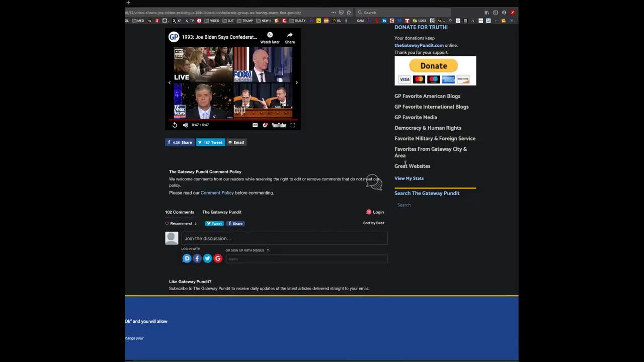644x362 pixels.
Task: Share article on Facebook 4.3K Share
Action: coord(180,142)
